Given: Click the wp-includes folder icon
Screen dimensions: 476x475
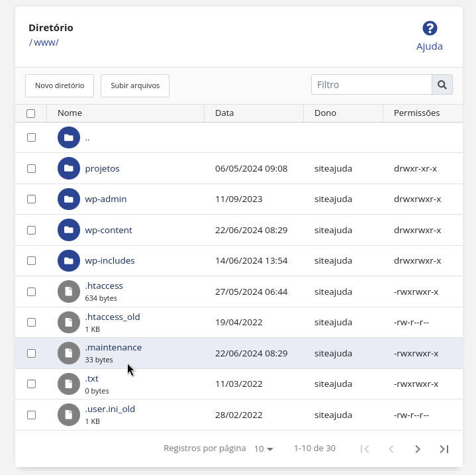Looking at the screenshot, I should (x=69, y=260).
